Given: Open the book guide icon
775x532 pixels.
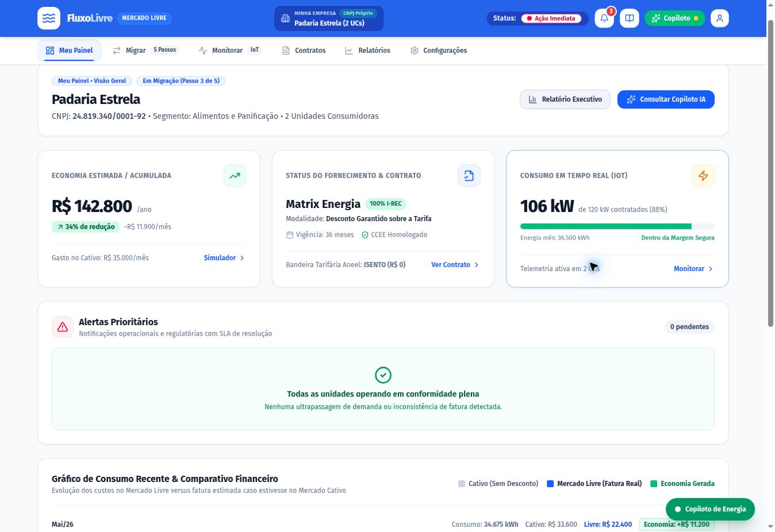Looking at the screenshot, I should 630,18.
